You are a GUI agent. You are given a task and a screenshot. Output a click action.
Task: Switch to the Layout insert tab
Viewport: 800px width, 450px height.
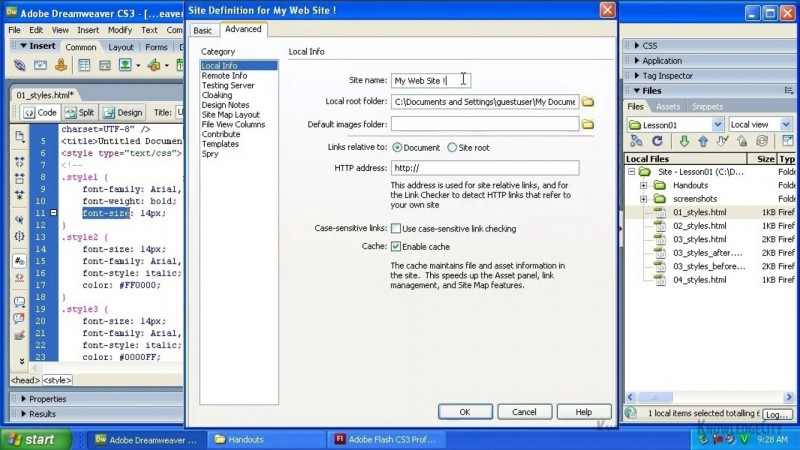click(121, 47)
